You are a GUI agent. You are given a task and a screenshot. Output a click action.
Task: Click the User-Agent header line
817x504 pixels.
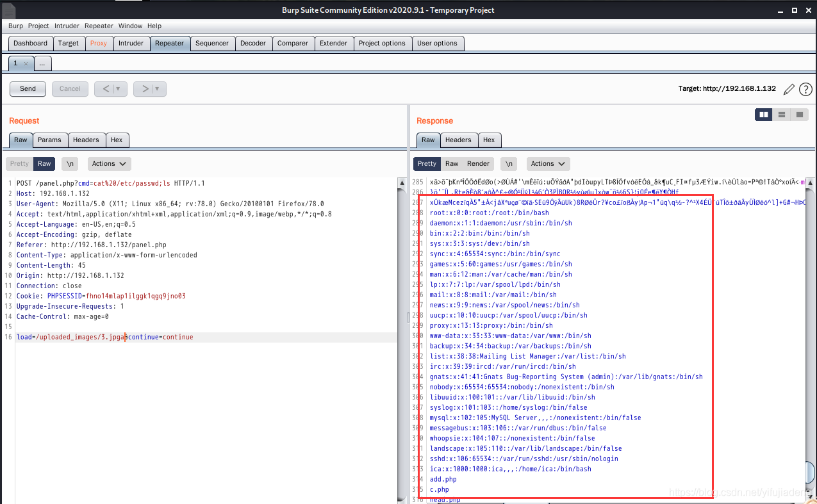pos(170,204)
